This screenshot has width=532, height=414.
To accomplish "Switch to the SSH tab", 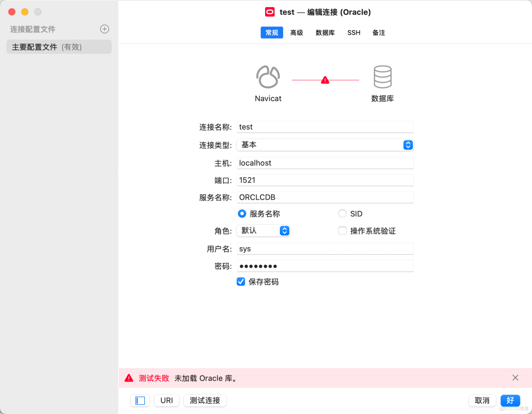I will (x=354, y=32).
